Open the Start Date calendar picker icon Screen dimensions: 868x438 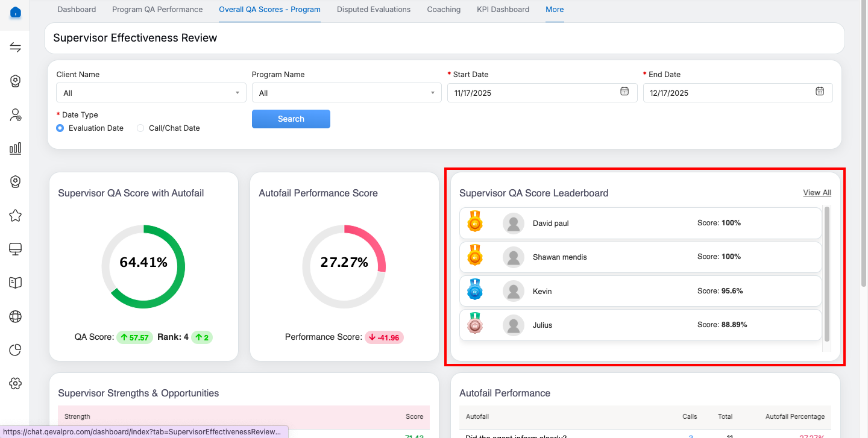(624, 92)
